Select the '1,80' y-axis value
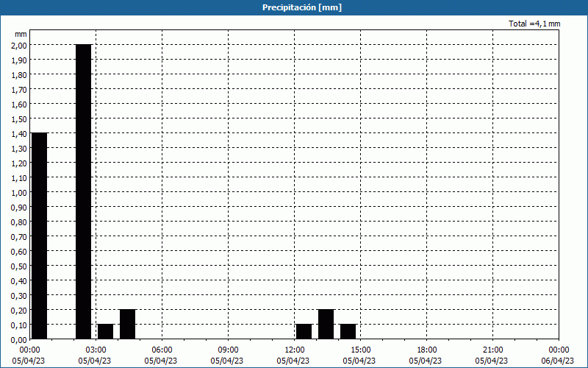The image size is (588, 368). (19, 75)
